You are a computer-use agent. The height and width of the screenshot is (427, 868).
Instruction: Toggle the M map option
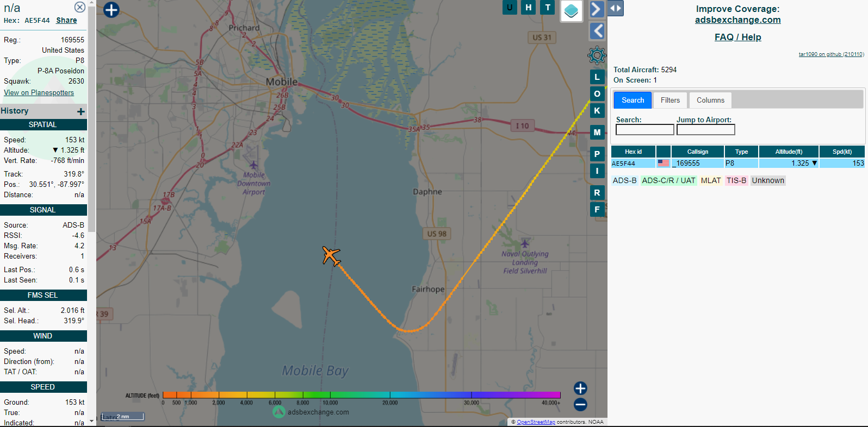click(x=597, y=132)
